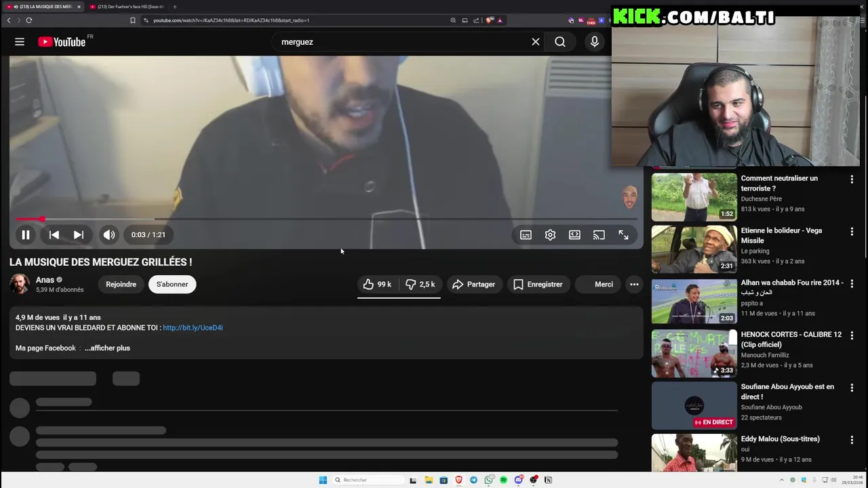This screenshot has width=868, height=488.
Task: Open options menu for Etienne le bolideur video
Action: pos(852,232)
